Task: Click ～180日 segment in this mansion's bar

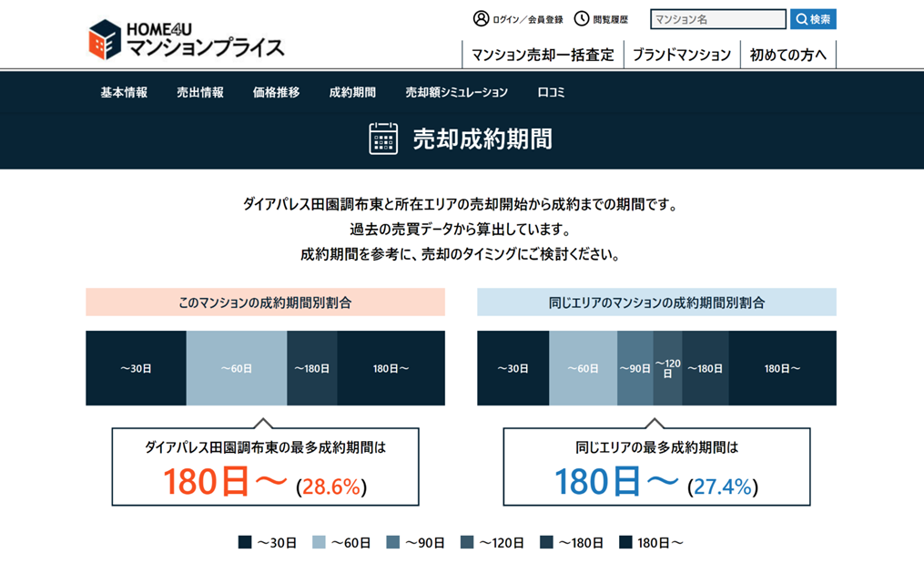Action: tap(312, 368)
